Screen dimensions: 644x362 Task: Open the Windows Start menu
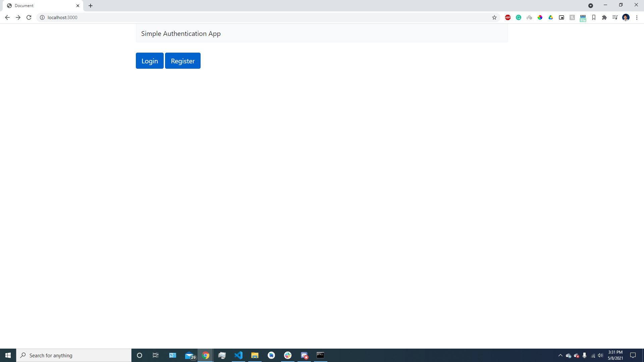(8, 355)
